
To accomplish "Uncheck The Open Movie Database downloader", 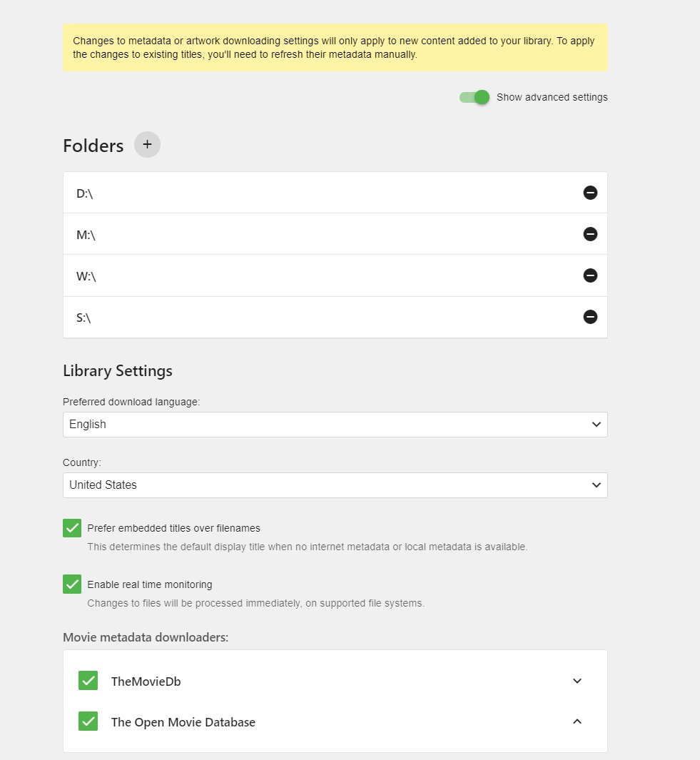I will tap(88, 721).
